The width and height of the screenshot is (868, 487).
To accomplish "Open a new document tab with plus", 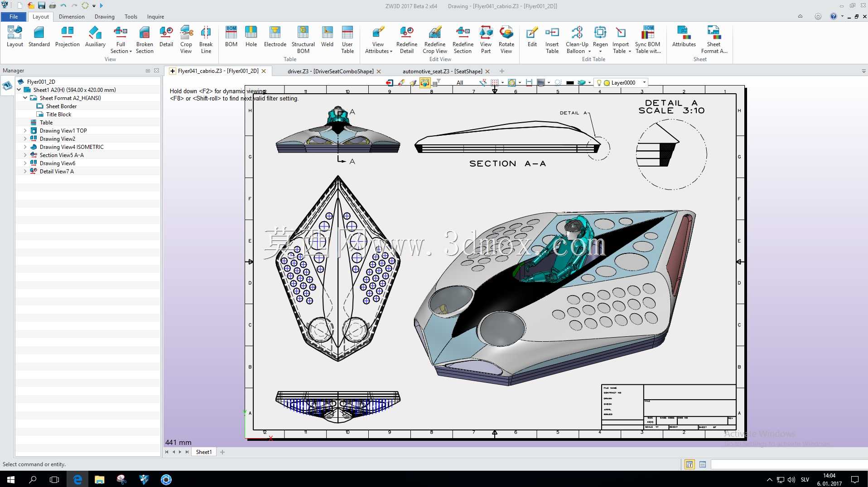I will (502, 71).
